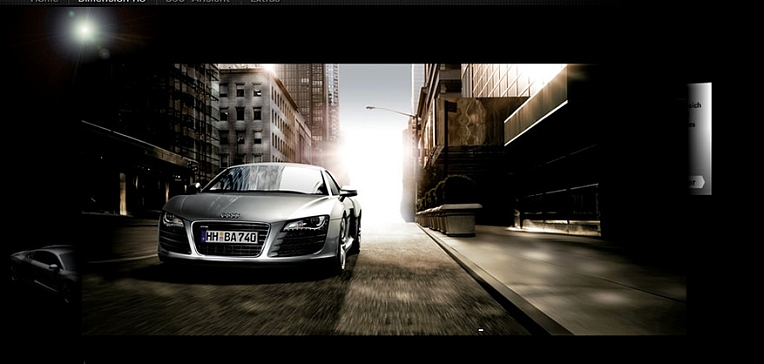Click the street lamp over the road
Screen dimensions: 764x364
(390, 111)
